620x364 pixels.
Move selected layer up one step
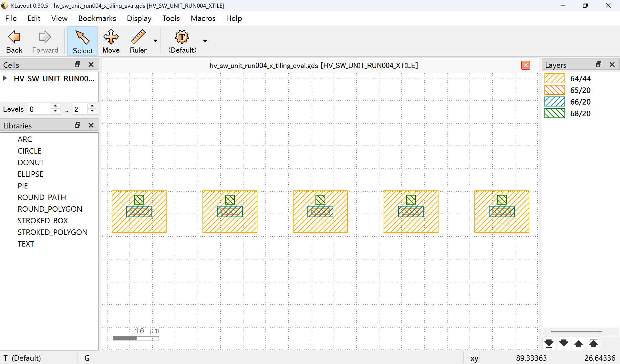[579, 343]
